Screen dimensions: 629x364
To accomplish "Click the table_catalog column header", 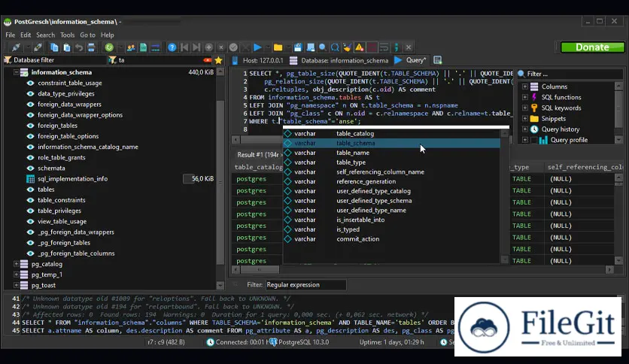I will (x=257, y=167).
